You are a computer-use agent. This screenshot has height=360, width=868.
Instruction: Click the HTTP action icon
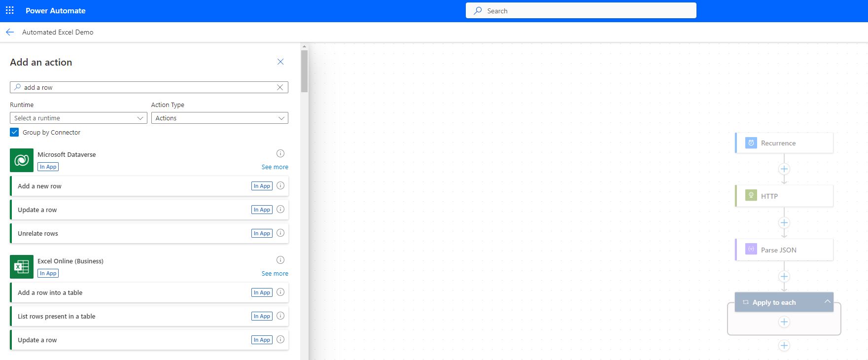[x=751, y=195]
